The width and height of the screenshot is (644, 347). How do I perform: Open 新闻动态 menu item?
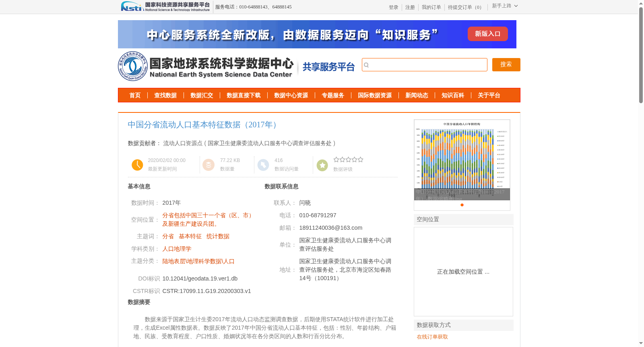[x=417, y=96]
